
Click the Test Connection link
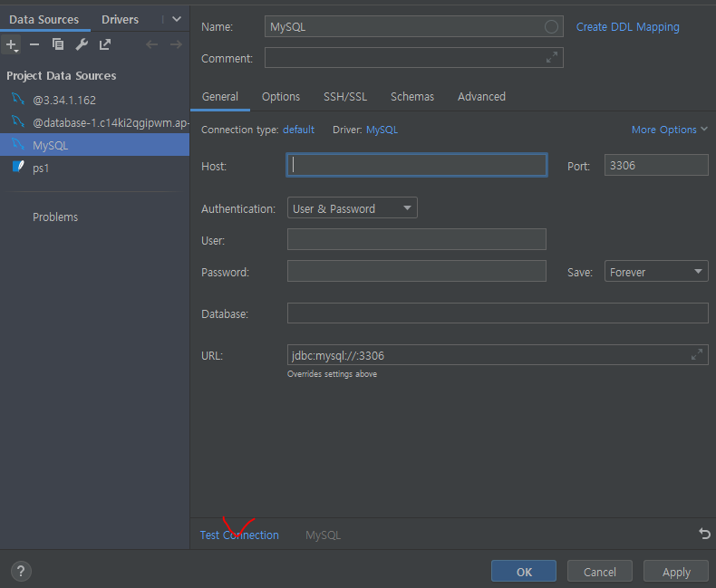[x=239, y=535]
